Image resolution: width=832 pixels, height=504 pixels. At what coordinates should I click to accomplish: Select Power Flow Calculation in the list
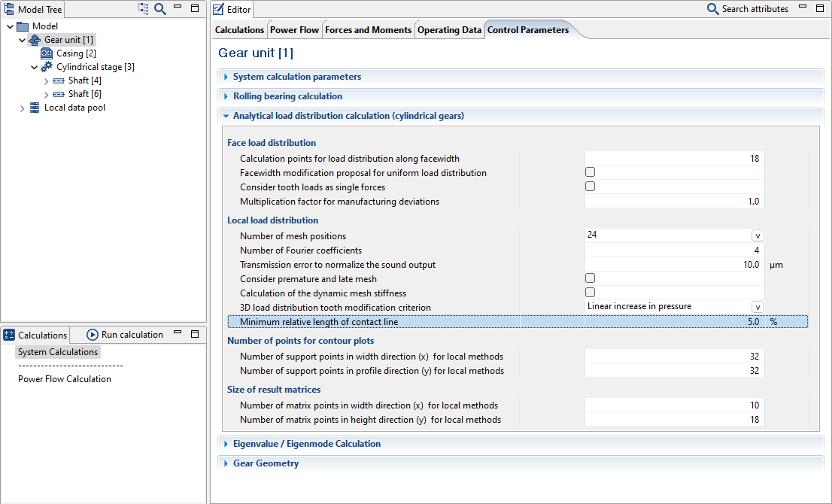click(x=65, y=379)
